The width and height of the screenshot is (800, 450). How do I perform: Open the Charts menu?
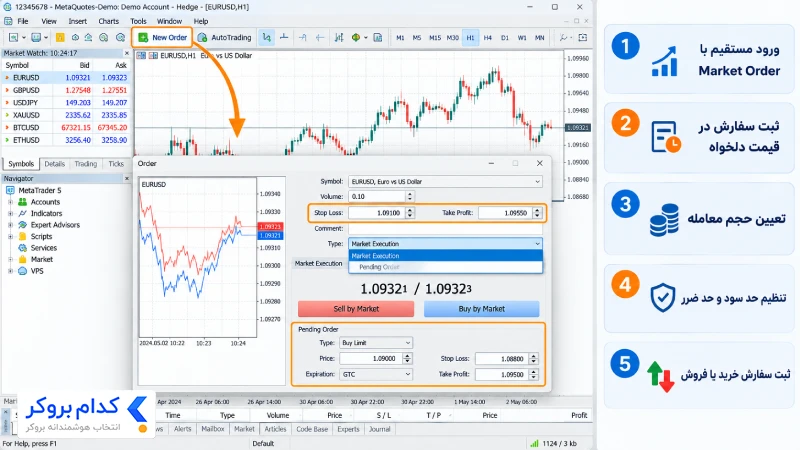(x=108, y=21)
